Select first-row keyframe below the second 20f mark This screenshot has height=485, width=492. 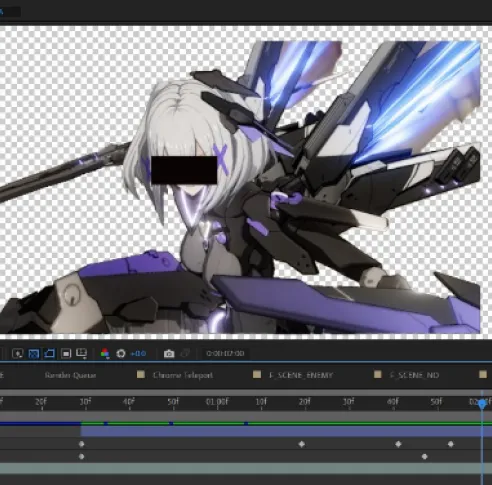click(x=302, y=444)
